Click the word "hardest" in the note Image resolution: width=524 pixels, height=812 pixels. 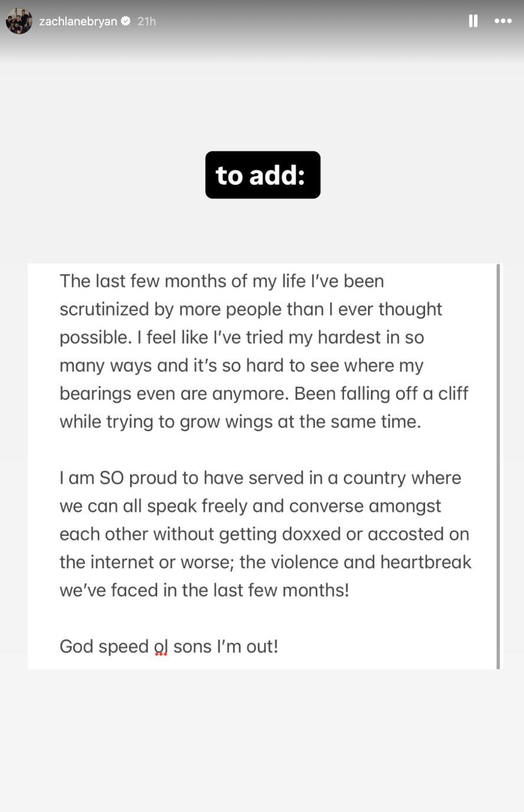point(350,337)
